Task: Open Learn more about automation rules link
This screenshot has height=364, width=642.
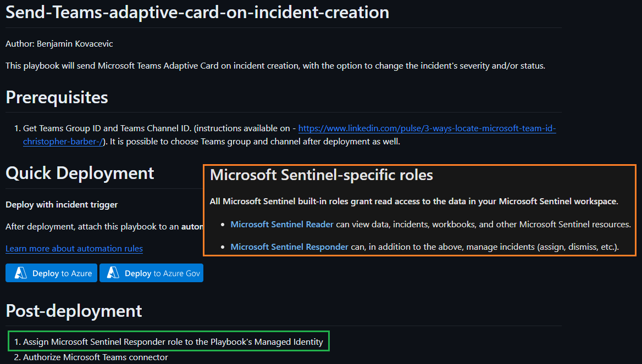Action: (74, 249)
